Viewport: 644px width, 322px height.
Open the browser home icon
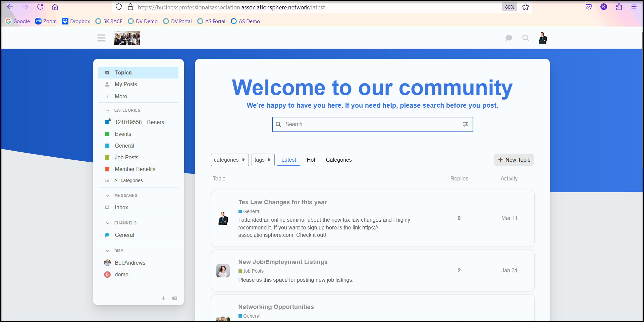[x=55, y=7]
